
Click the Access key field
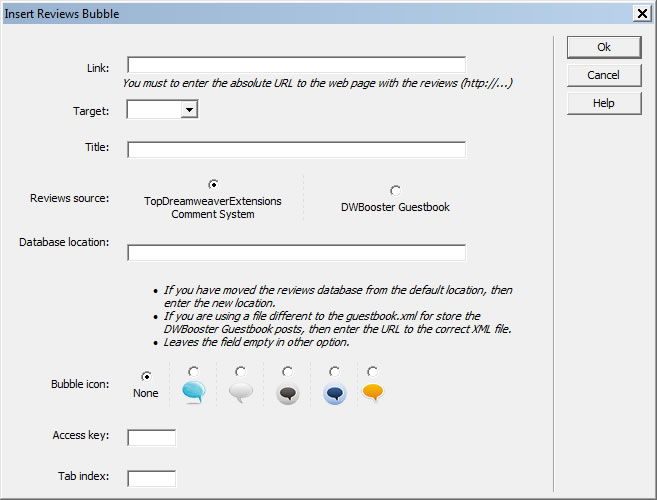151,437
